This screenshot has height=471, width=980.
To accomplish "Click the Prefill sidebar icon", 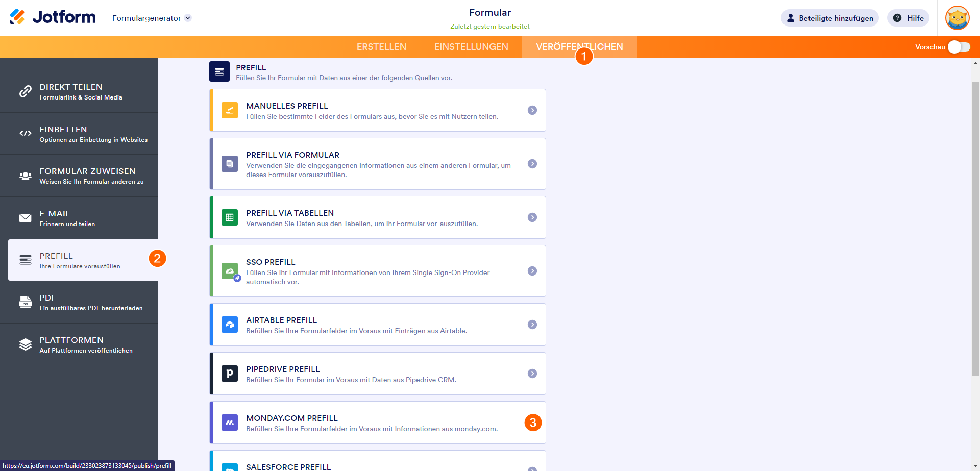I will click(26, 260).
